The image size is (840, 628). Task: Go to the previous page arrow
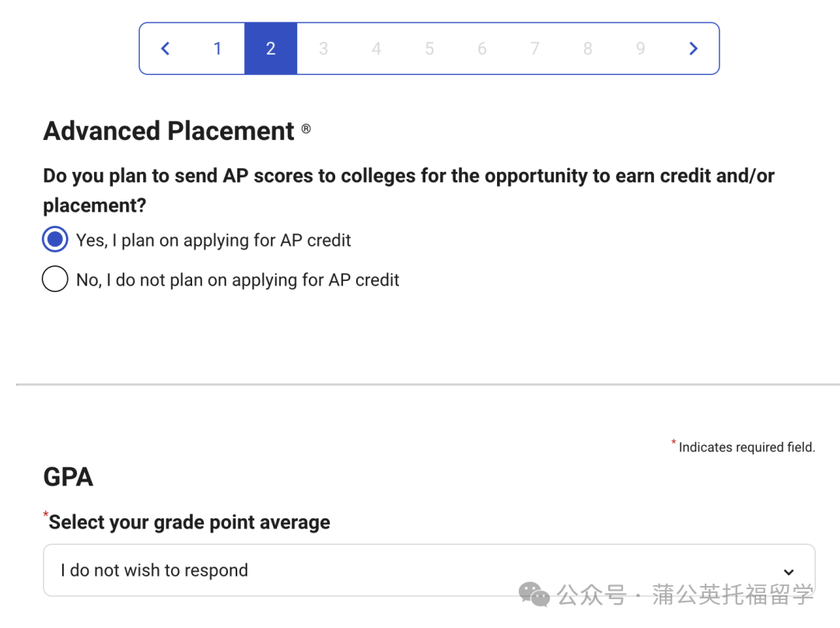(x=165, y=49)
